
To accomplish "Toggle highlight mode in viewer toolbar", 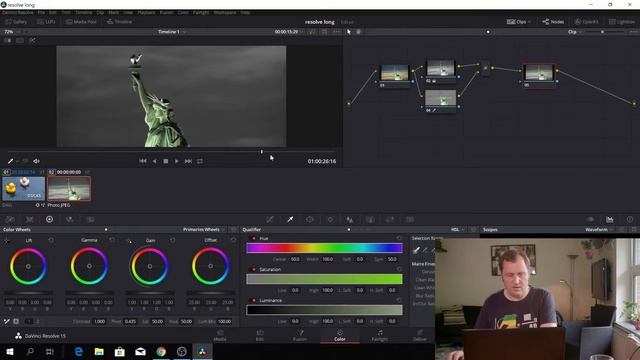I will click(32, 40).
